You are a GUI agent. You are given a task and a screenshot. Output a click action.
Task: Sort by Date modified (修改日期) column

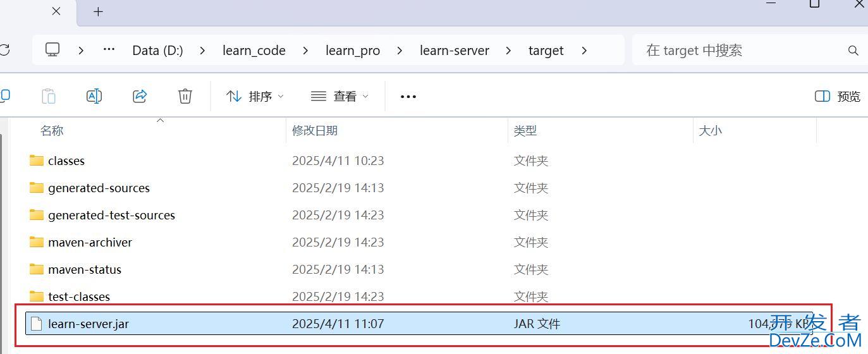point(315,130)
